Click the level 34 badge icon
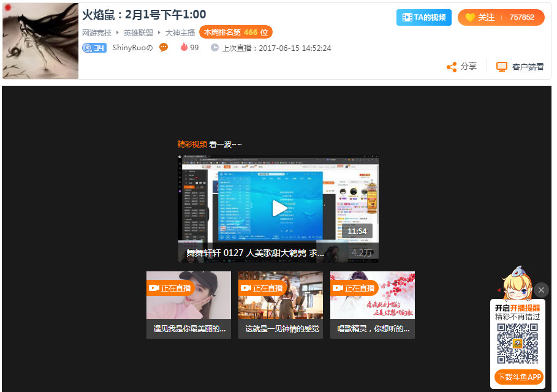557x392 pixels. coord(94,47)
